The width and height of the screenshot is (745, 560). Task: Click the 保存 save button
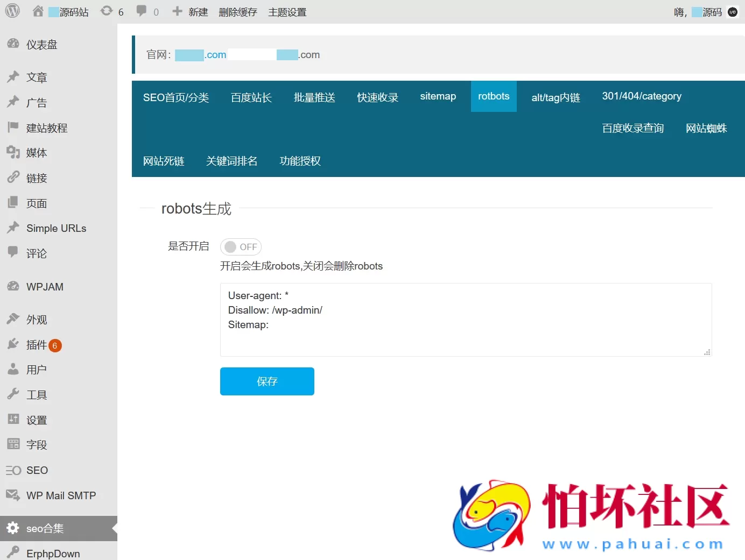[267, 381]
